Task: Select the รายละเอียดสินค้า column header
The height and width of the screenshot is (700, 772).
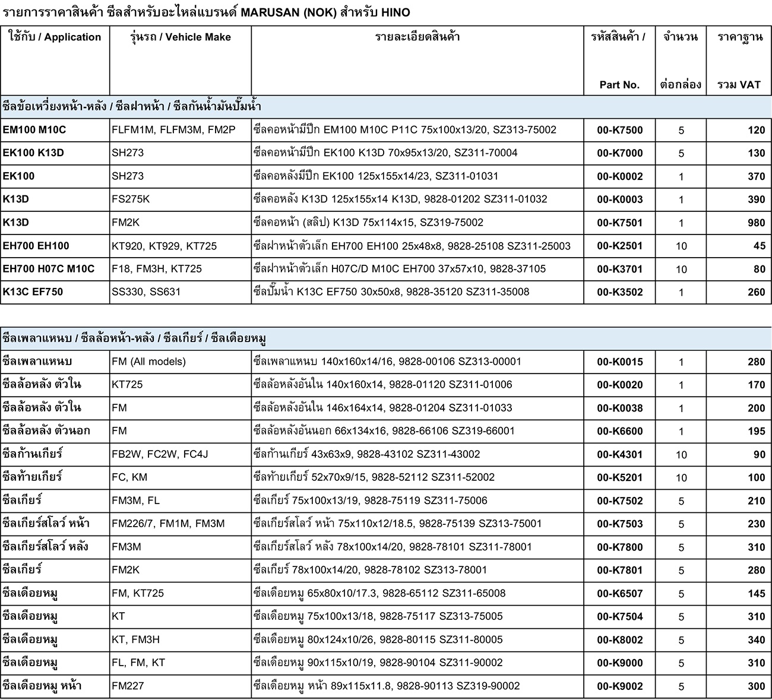Action: 417,60
